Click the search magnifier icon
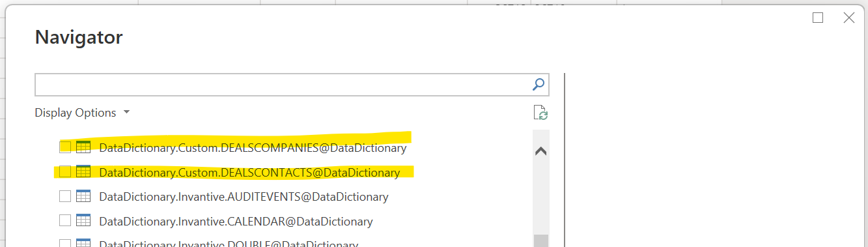This screenshot has width=868, height=247. tap(539, 84)
